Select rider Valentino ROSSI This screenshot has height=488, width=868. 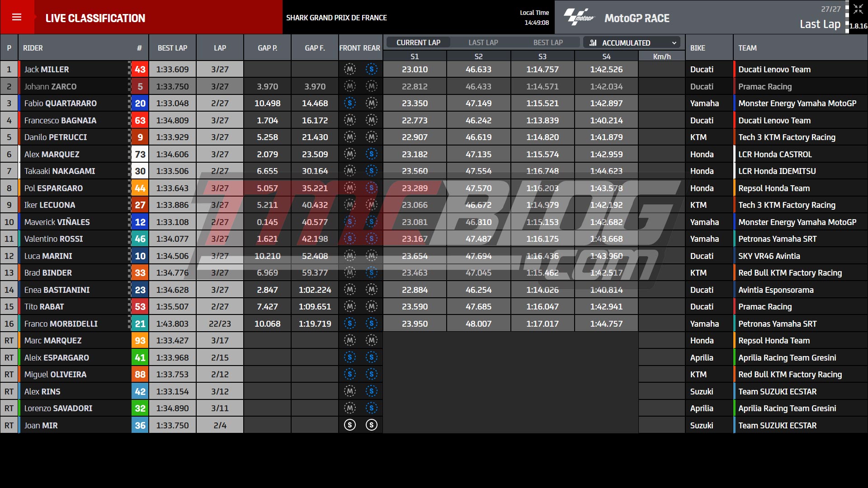tap(54, 239)
